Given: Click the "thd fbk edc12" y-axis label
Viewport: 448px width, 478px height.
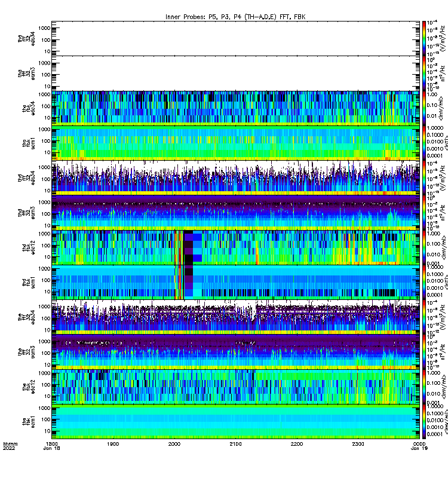Looking at the screenshot, I should [x=29, y=247].
